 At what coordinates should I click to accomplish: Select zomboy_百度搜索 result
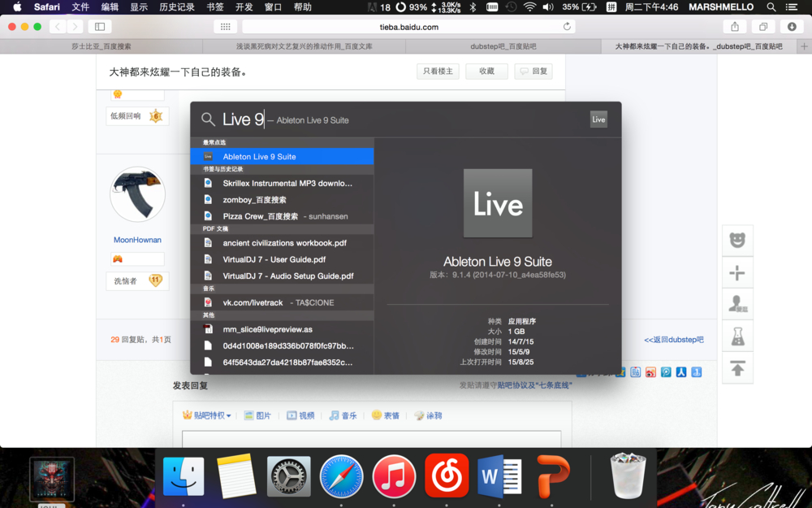coord(283,200)
